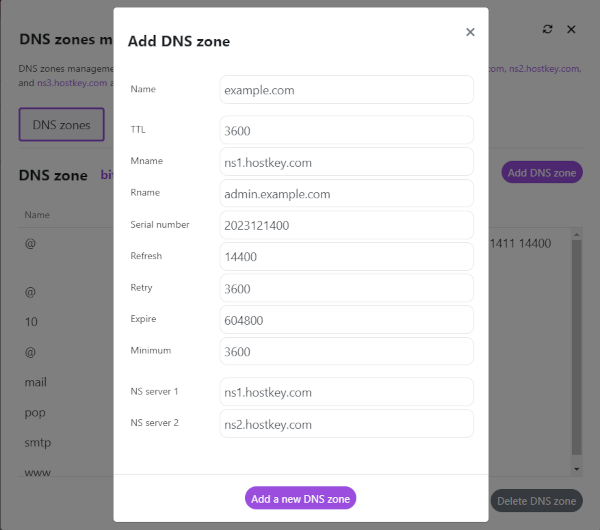Click the scrollbar up arrow in the records list

(x=575, y=234)
